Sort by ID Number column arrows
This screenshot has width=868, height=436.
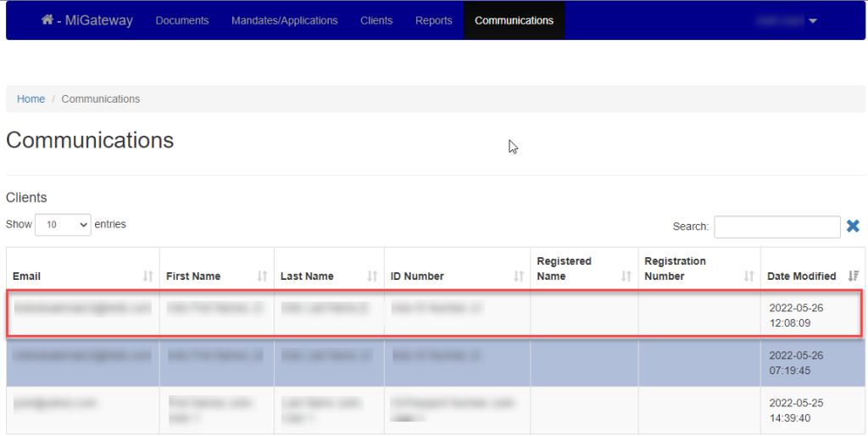point(519,276)
